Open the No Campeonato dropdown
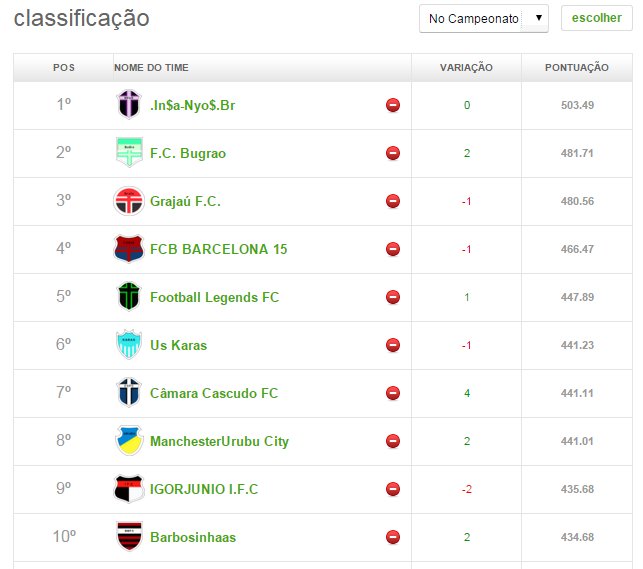 (483, 18)
